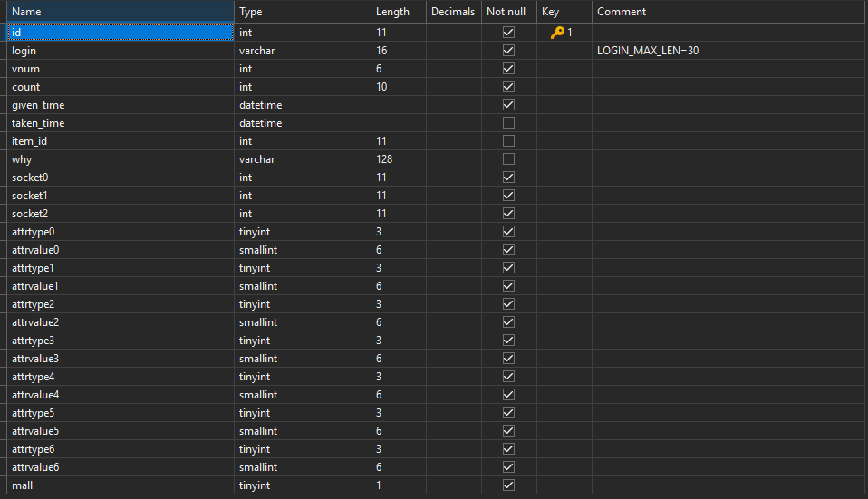Uncheck Not null for socket0 row

[508, 178]
